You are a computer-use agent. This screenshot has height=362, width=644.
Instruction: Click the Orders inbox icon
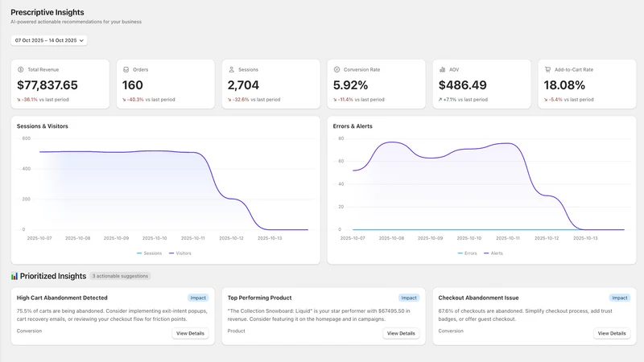[x=126, y=70]
